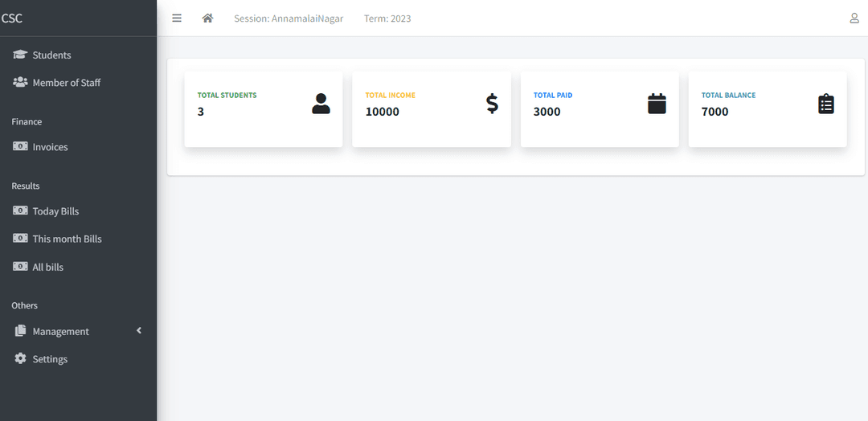Expand the Management menu chevron
This screenshot has height=421, width=868.
click(x=139, y=330)
